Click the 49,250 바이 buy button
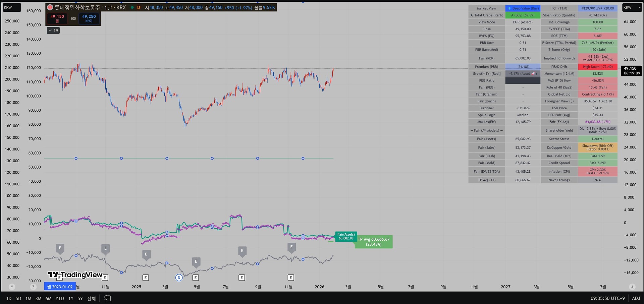This screenshot has height=304, width=644. tap(89, 18)
